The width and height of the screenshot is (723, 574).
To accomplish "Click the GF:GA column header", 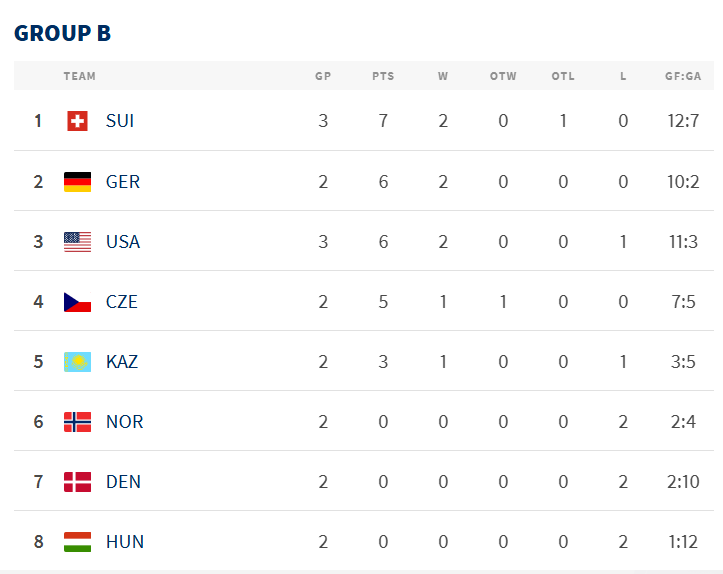I will pyautogui.click(x=683, y=76).
